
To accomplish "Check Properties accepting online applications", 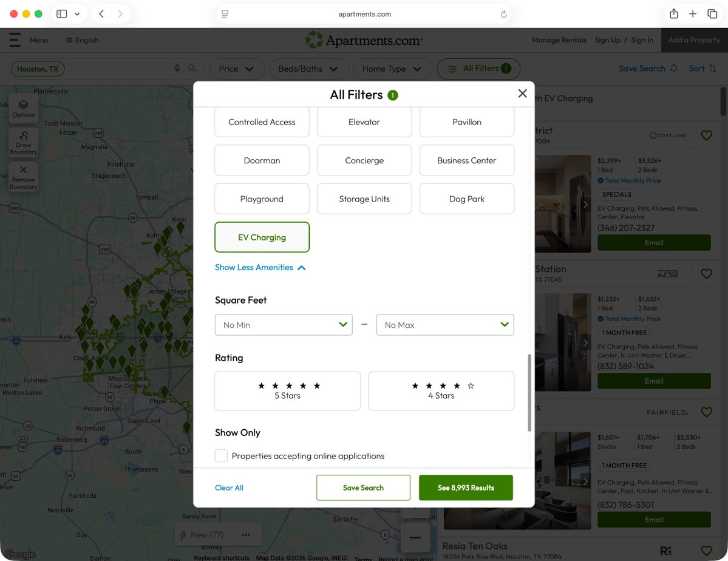I will 221,455.
